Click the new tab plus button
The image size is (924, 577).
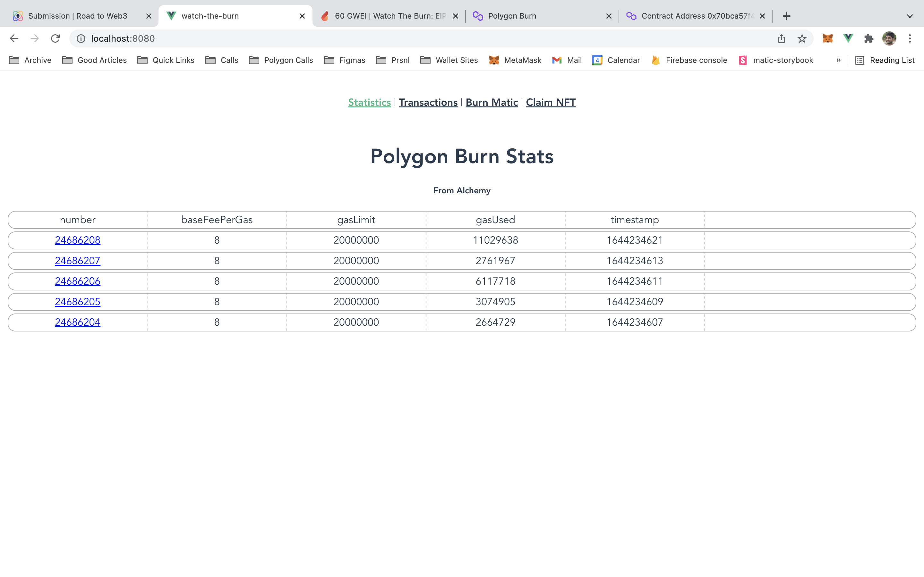pyautogui.click(x=787, y=15)
